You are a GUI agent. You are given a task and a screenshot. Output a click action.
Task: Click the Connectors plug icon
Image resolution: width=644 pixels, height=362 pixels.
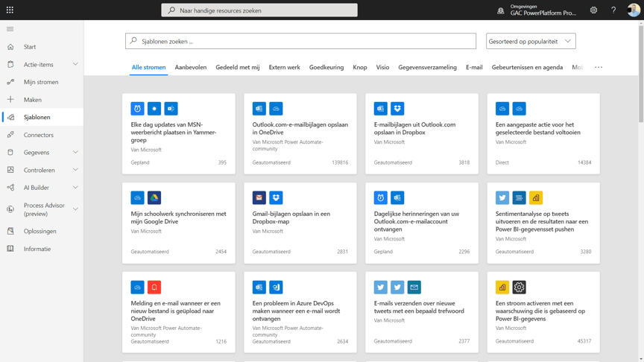[x=10, y=135]
